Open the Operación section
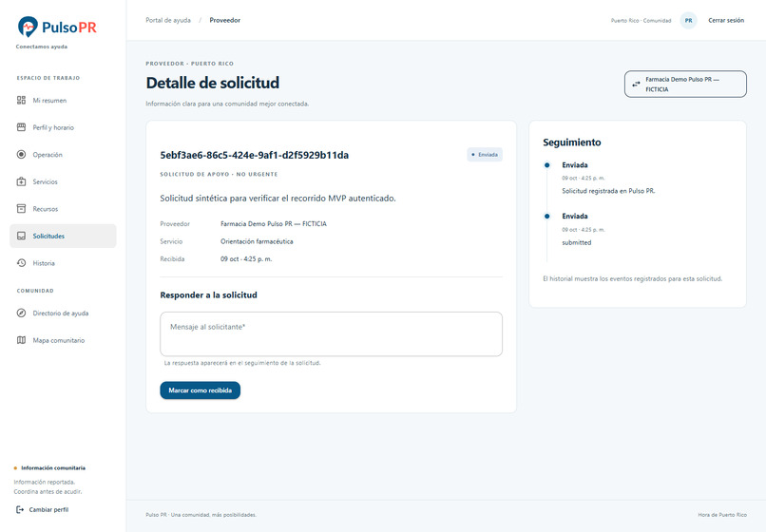This screenshot has height=532, width=766. coord(63,154)
